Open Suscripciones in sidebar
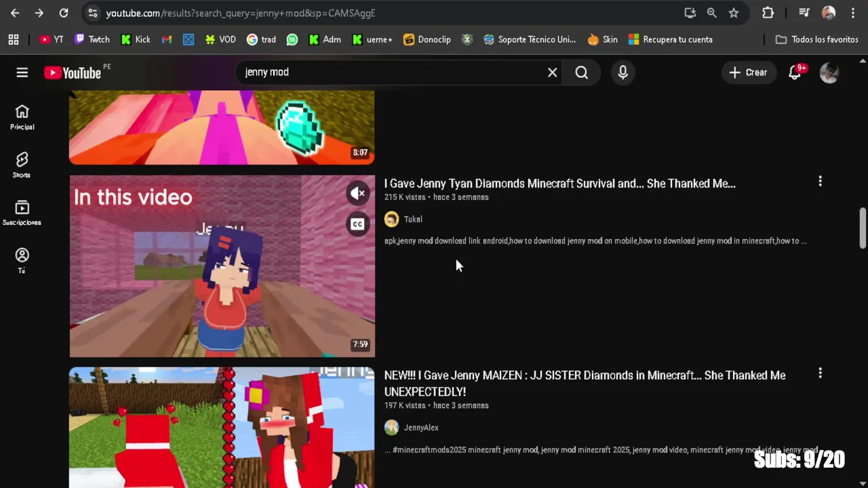The width and height of the screenshot is (868, 488). click(x=22, y=213)
